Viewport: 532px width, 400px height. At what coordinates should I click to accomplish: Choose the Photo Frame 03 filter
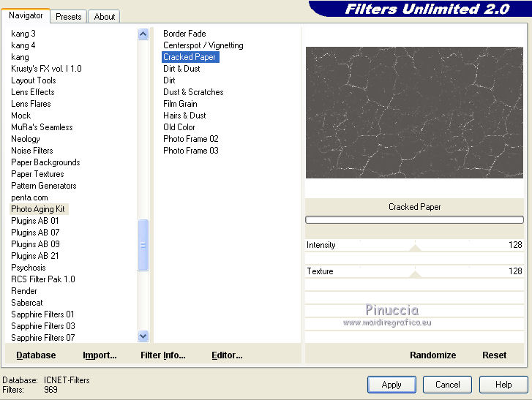click(x=191, y=151)
